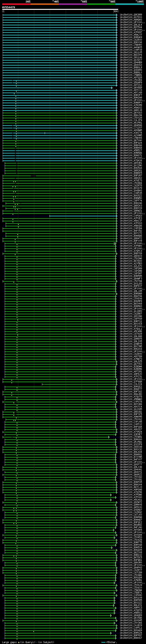Select label UniRef100_A5ALY7
Viewport: 146px width, 644px height.
131,35
